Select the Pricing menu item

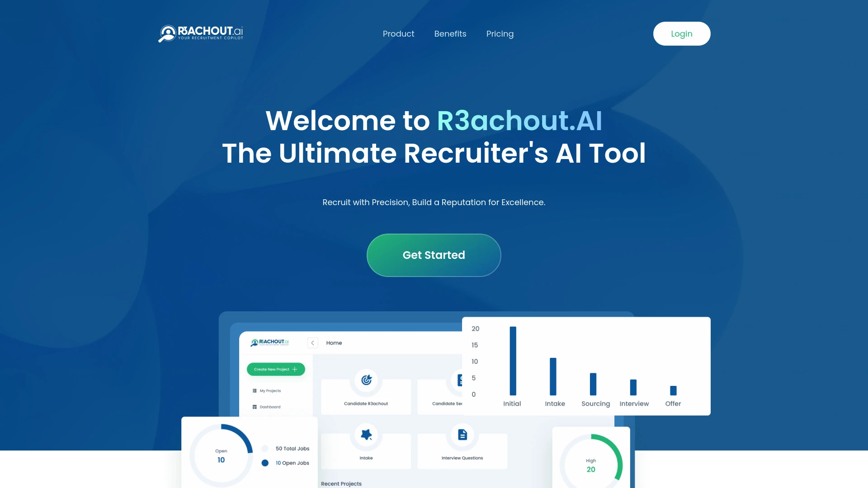[500, 33]
